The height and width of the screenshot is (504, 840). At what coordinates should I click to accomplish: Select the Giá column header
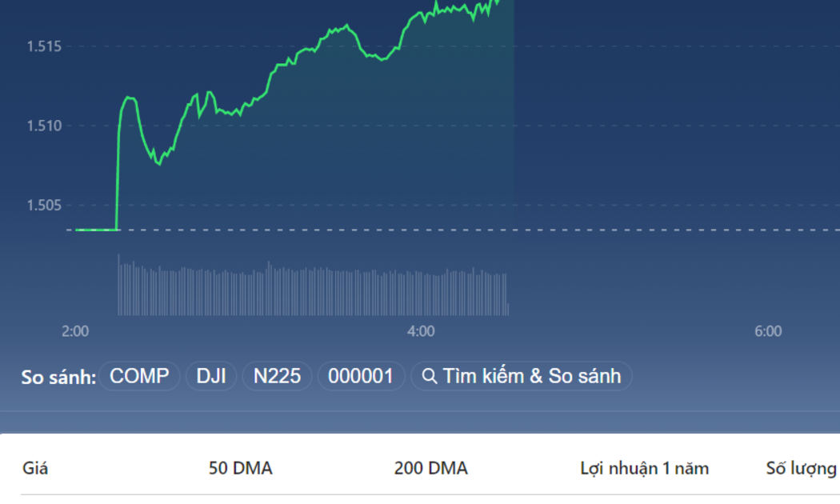point(35,468)
